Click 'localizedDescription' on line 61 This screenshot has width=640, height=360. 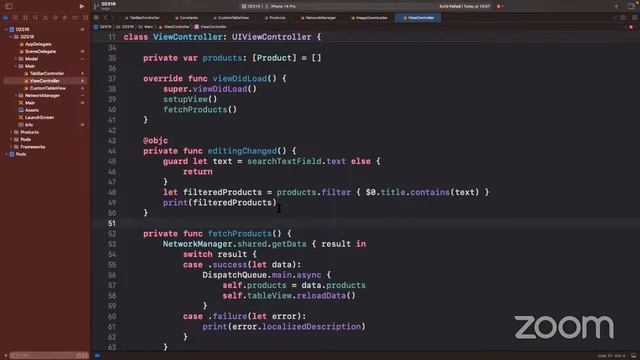tap(311, 327)
